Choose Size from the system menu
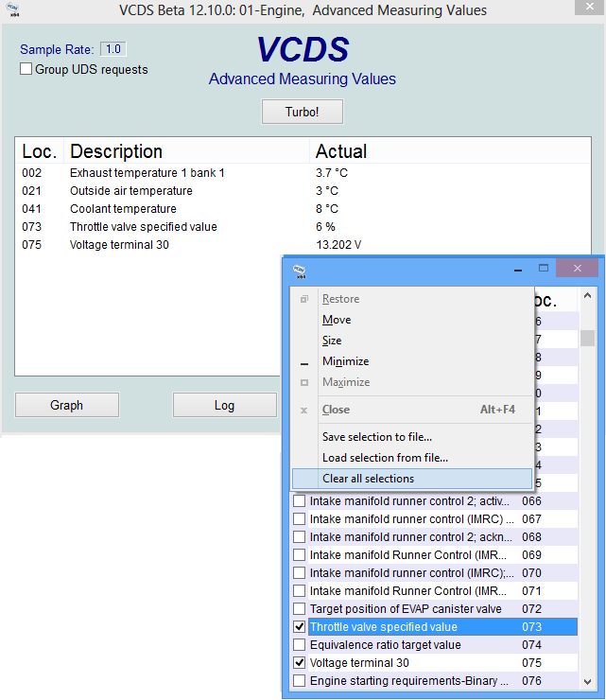 [412, 341]
